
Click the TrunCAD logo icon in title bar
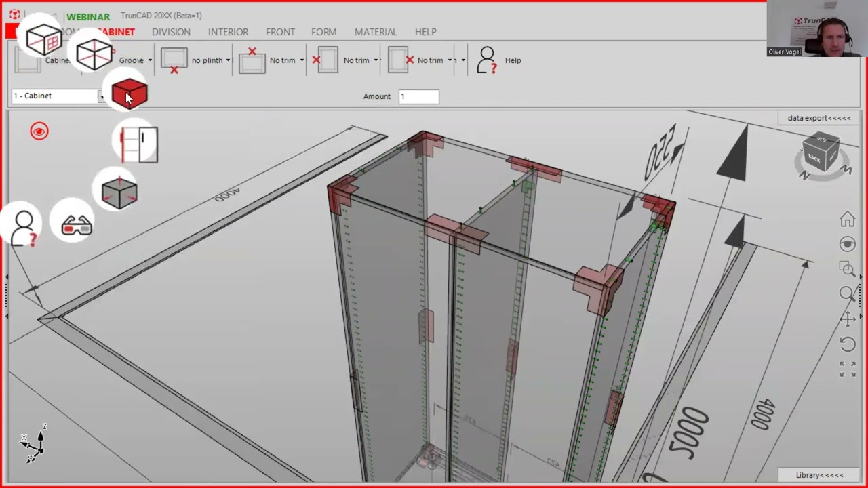(14, 15)
